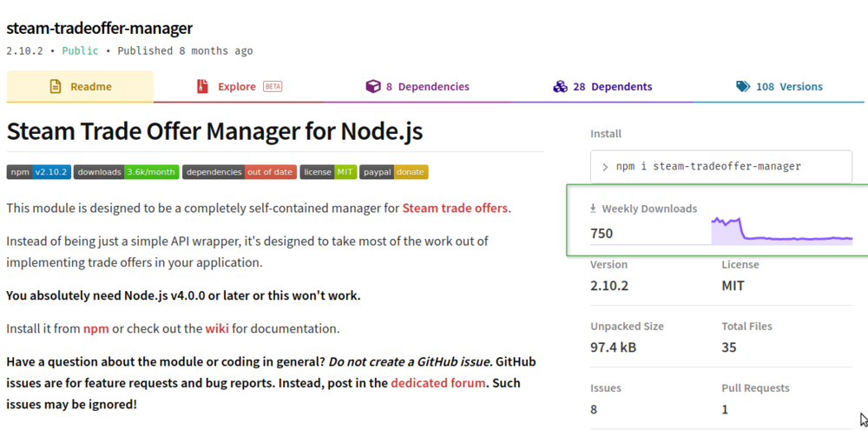Click the Explore tab's red file icon
The height and width of the screenshot is (430, 868).
point(202,87)
